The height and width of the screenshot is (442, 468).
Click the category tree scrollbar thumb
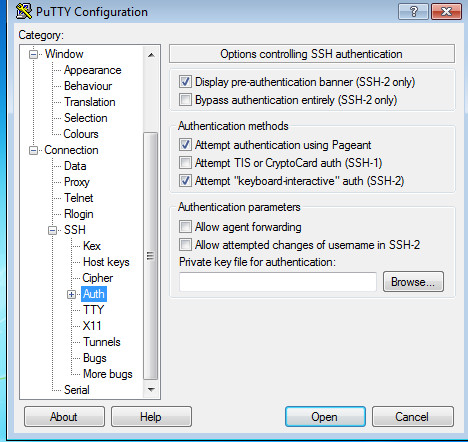[x=151, y=256]
